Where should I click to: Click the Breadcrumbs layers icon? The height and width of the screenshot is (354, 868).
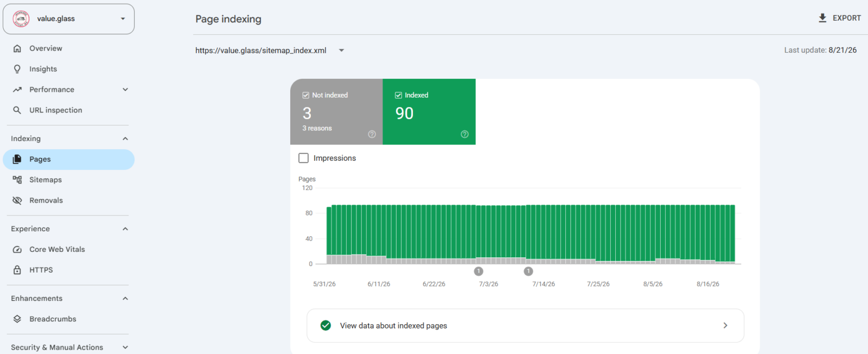[x=17, y=319]
